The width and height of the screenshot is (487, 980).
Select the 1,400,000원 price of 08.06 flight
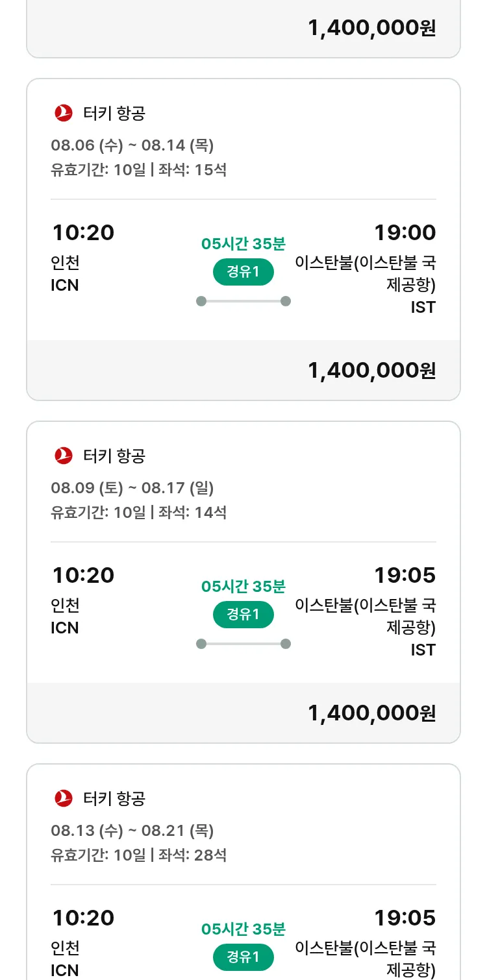click(371, 371)
